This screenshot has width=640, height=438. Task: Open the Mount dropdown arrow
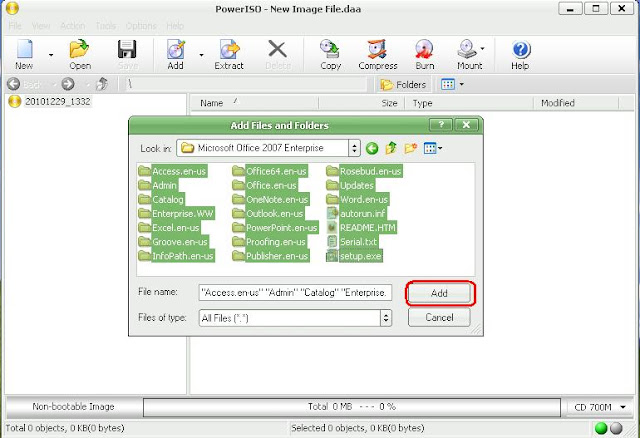482,49
